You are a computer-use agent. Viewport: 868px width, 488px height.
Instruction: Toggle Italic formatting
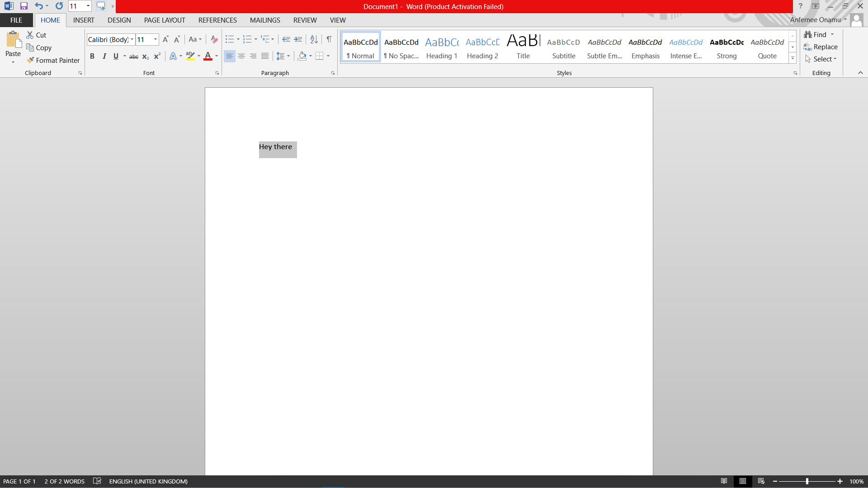(x=104, y=56)
